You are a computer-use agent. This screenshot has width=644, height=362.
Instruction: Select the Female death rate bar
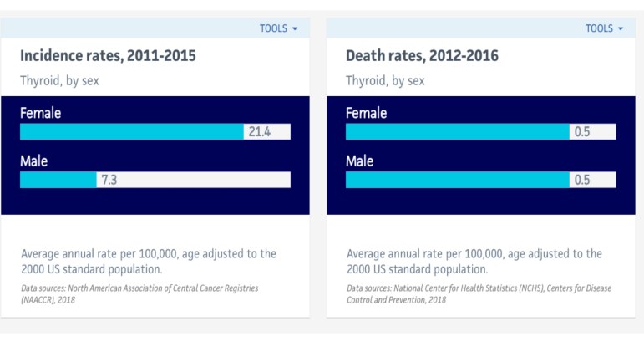tap(457, 131)
